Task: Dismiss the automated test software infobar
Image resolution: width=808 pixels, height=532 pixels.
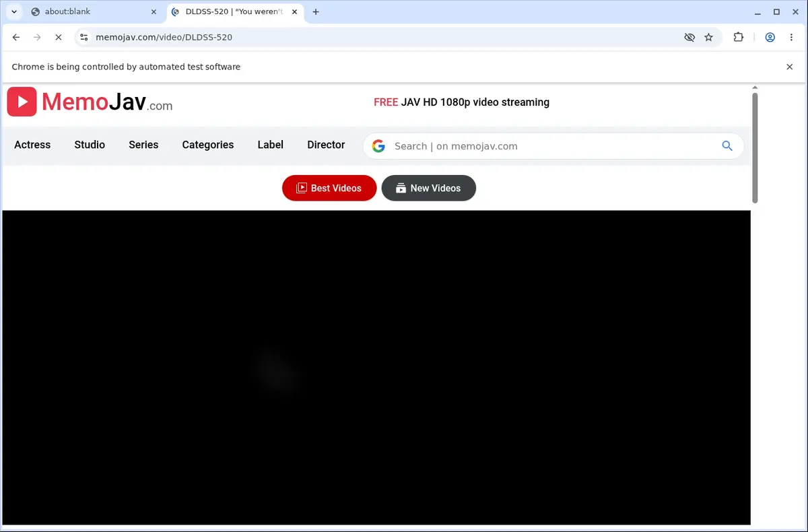Action: click(x=790, y=67)
